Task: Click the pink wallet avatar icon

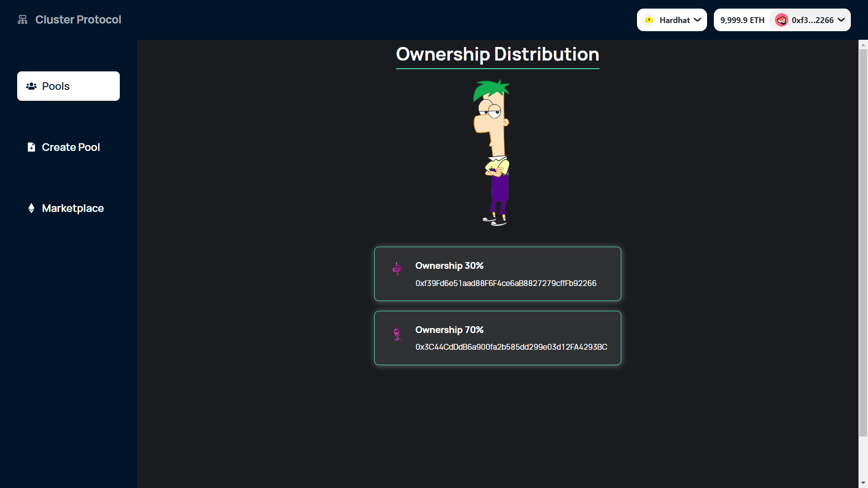Action: pos(781,20)
